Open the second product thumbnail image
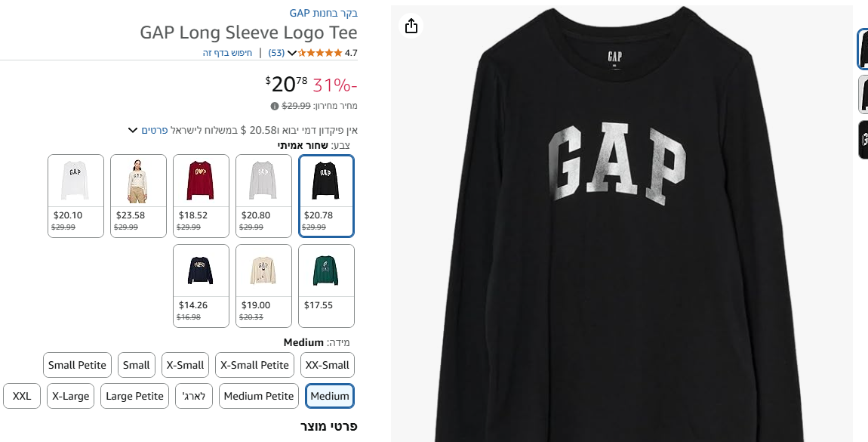The height and width of the screenshot is (442, 868). pyautogui.click(x=863, y=94)
